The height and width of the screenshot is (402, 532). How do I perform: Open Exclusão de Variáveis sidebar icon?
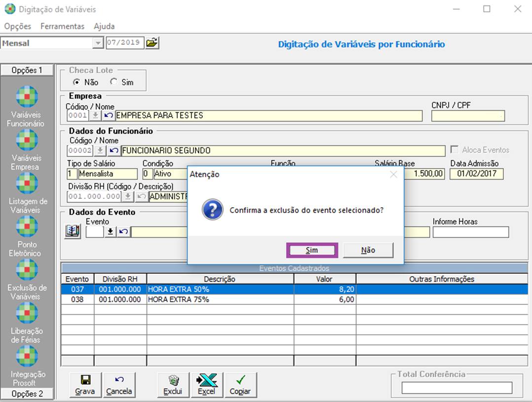click(27, 270)
